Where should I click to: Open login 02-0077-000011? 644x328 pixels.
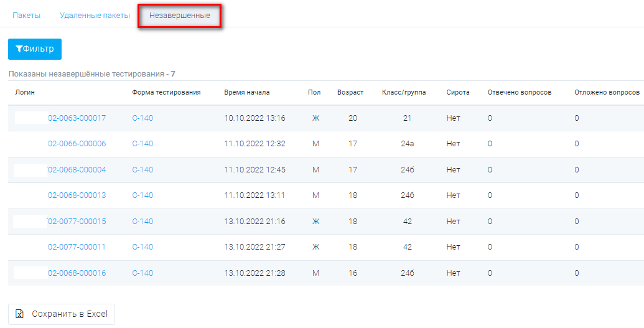[77, 247]
